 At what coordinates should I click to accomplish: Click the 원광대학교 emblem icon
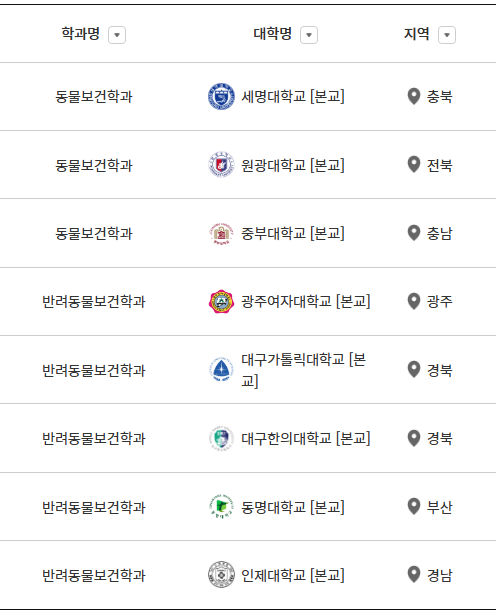pyautogui.click(x=221, y=165)
